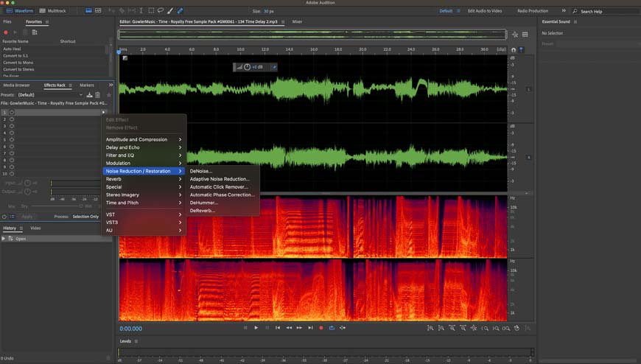The width and height of the screenshot is (641, 364).
Task: Click the record favorite red button
Action: click(x=6, y=32)
